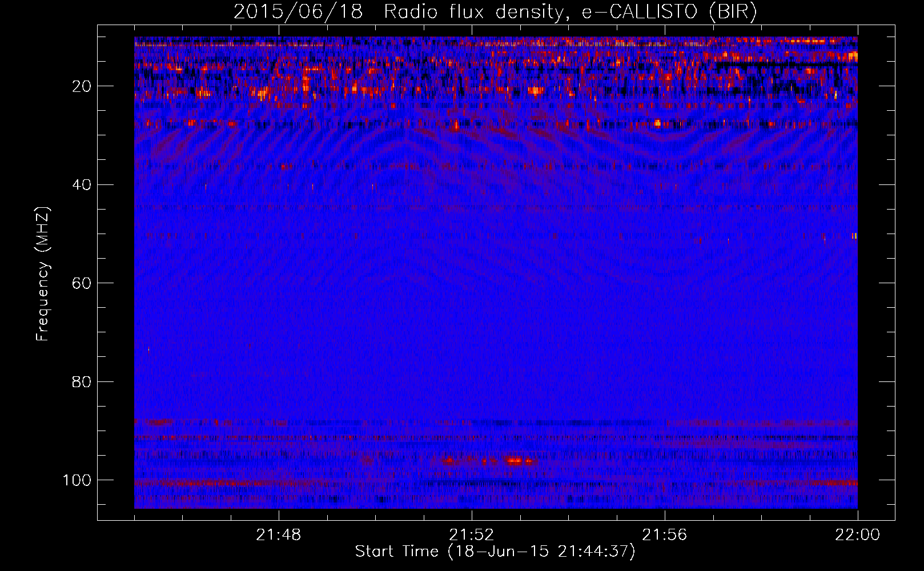Select the 'Frequency (MHZ)' axis label
924x571 pixels.
43,274
